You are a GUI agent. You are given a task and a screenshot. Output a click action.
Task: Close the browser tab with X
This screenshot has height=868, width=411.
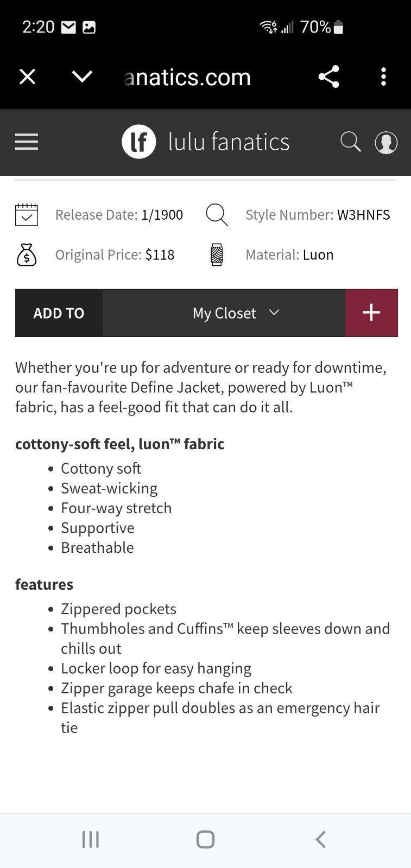27,76
